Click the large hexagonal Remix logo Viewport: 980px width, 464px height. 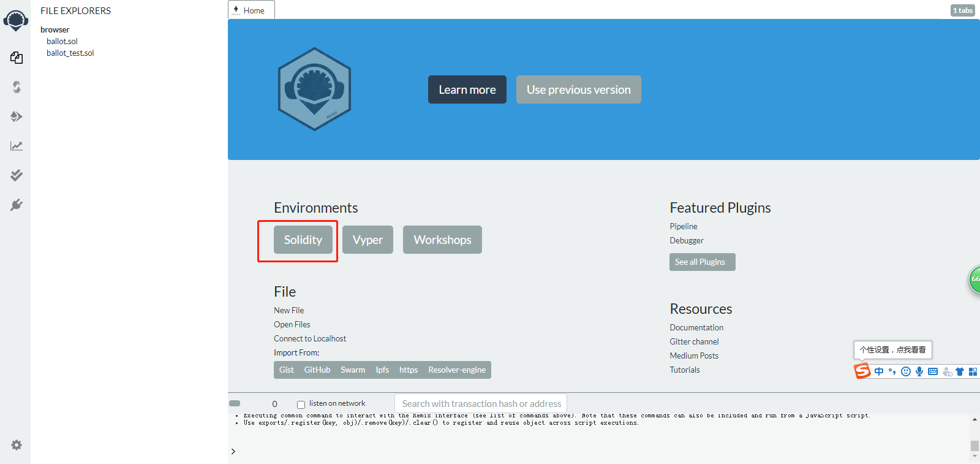(314, 89)
